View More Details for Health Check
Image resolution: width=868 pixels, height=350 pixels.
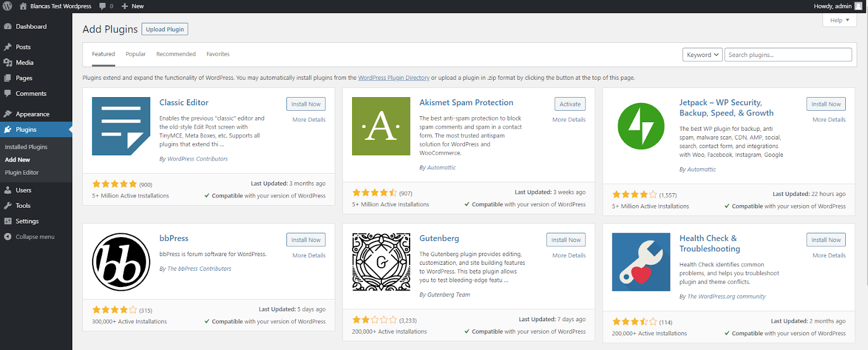(829, 256)
